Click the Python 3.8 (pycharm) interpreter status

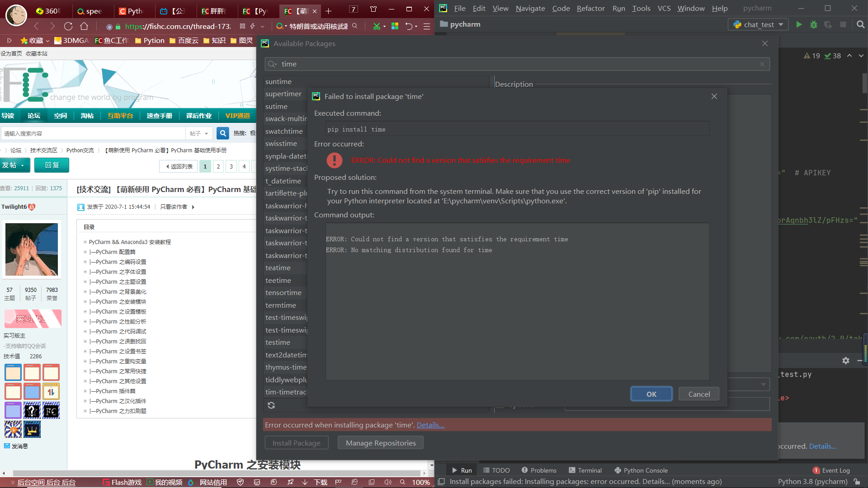pos(812,482)
